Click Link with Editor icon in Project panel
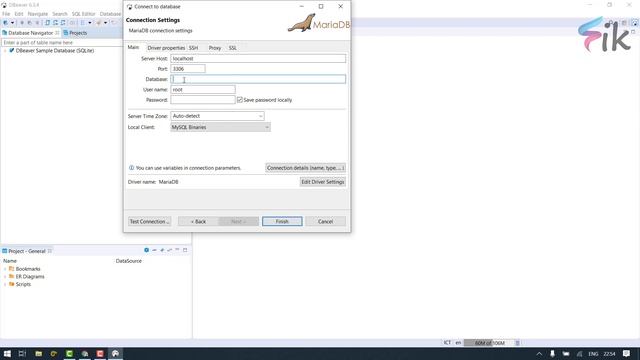 pos(169,250)
